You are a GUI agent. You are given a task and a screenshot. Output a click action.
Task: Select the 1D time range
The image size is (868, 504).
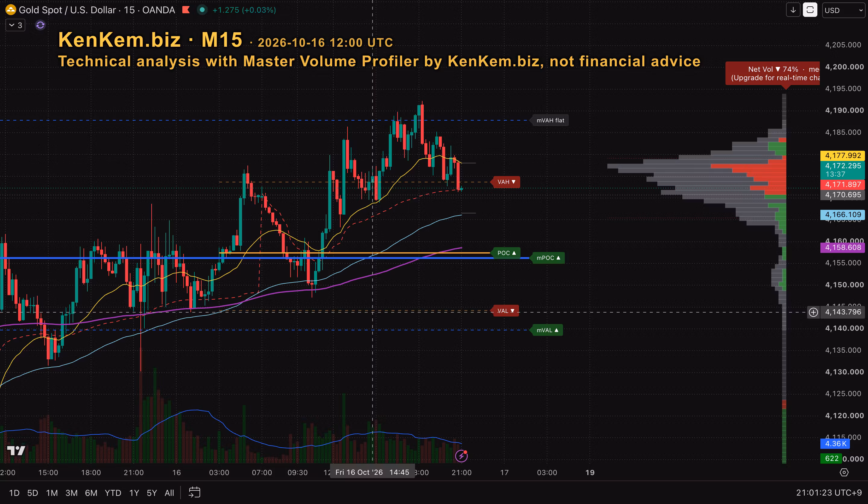14,493
